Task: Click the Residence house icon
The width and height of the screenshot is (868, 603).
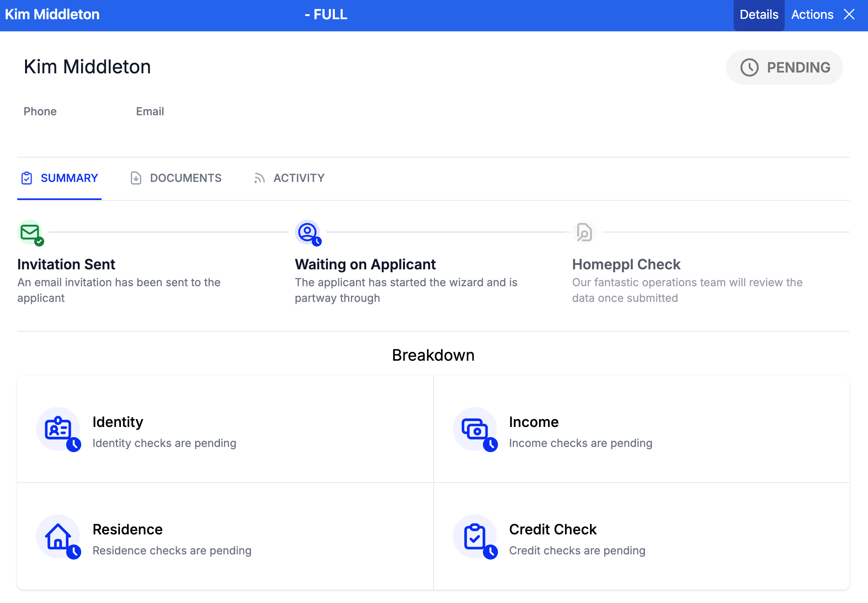Action: (x=58, y=536)
